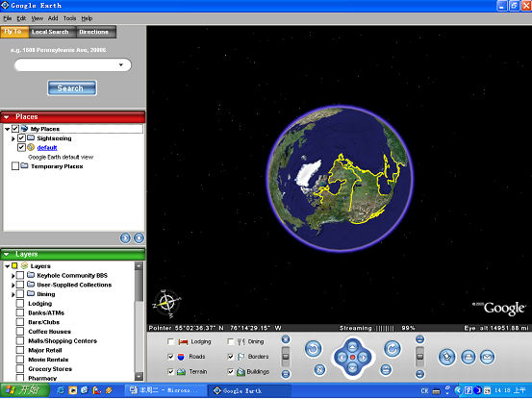Pan down using navigation pad arrow
Screen dimensions: 532x399
[x=352, y=368]
